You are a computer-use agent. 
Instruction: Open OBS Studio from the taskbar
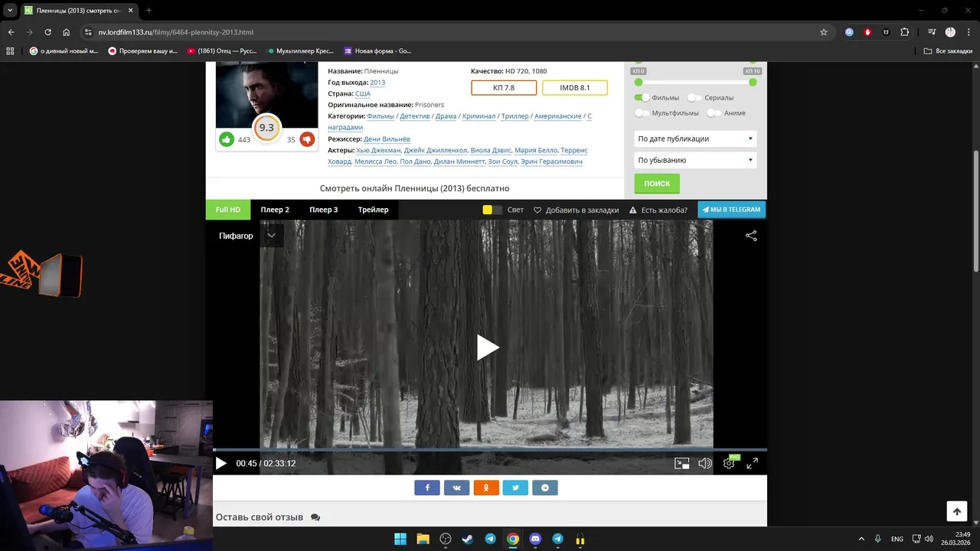click(x=446, y=539)
